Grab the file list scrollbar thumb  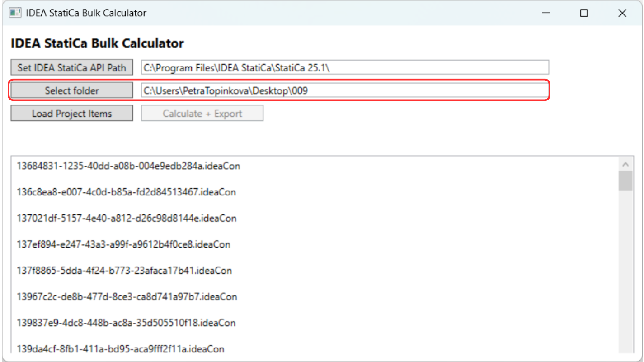[x=625, y=181]
